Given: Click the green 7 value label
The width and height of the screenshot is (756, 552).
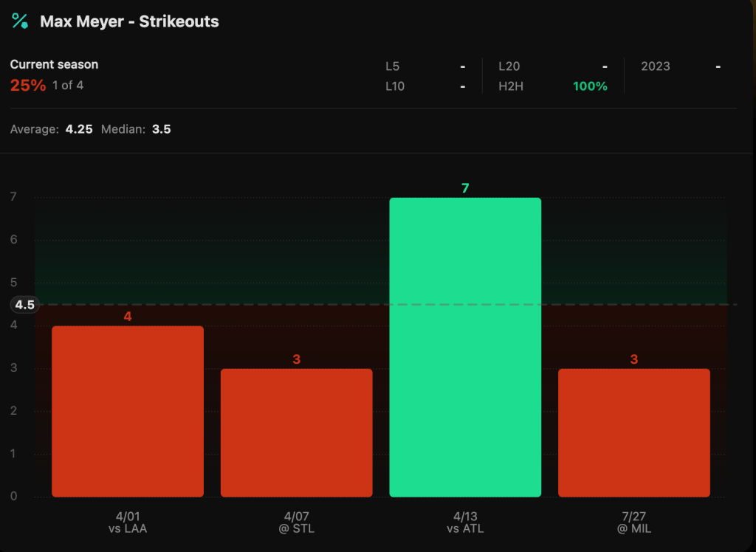Looking at the screenshot, I should (x=465, y=188).
